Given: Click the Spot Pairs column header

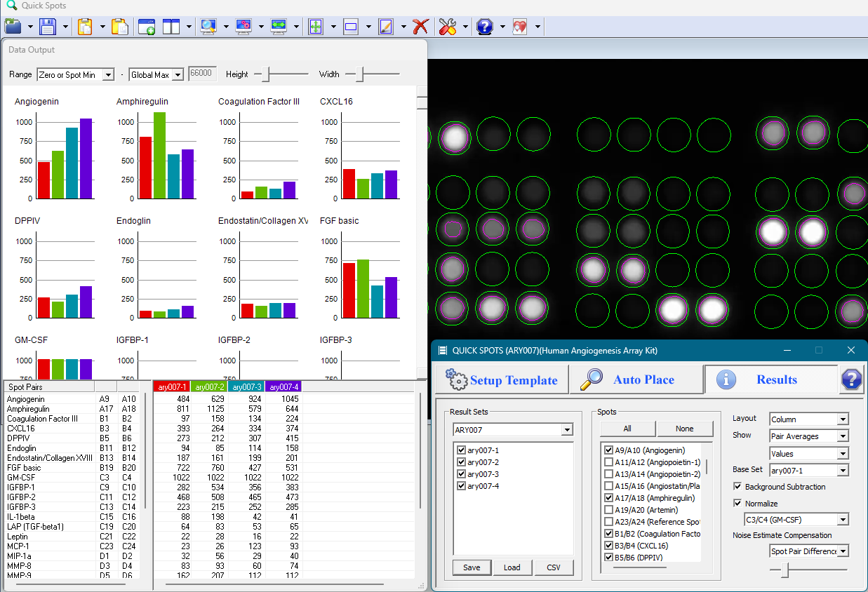Looking at the screenshot, I should [x=49, y=387].
